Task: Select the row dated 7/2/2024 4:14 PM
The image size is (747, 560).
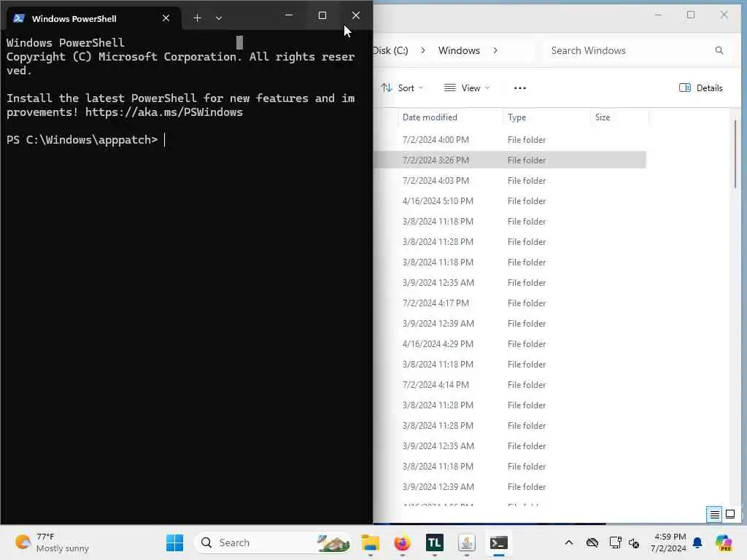Action: [509, 385]
